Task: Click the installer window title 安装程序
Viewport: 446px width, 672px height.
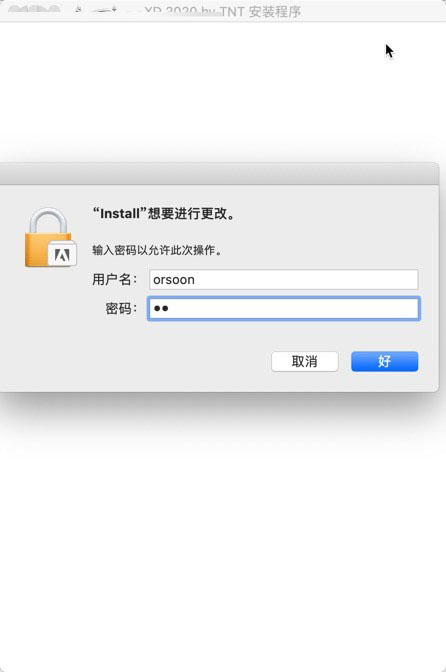Action: [275, 11]
